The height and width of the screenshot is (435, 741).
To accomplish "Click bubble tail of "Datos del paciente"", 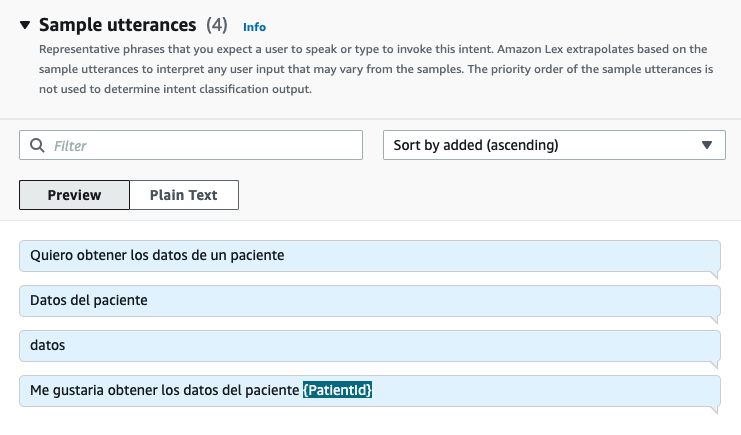I will (x=714, y=318).
